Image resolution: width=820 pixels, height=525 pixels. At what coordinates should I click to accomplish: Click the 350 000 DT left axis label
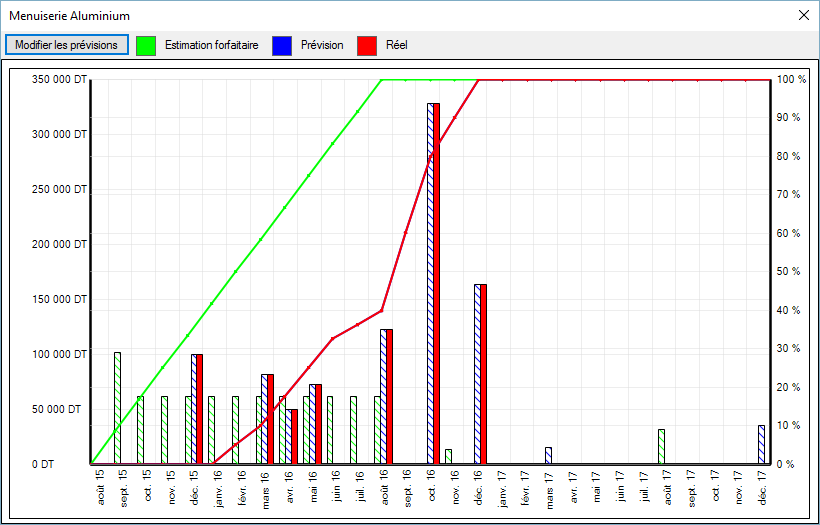point(58,80)
